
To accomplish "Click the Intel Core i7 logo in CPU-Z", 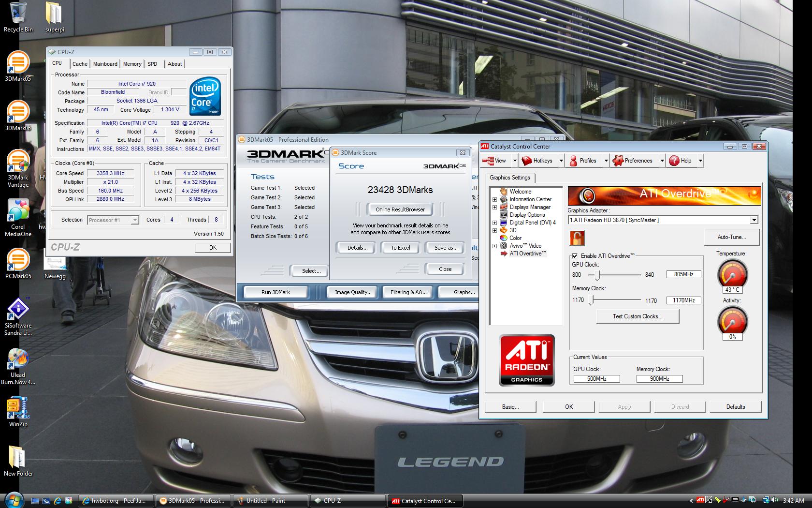I will click(205, 96).
